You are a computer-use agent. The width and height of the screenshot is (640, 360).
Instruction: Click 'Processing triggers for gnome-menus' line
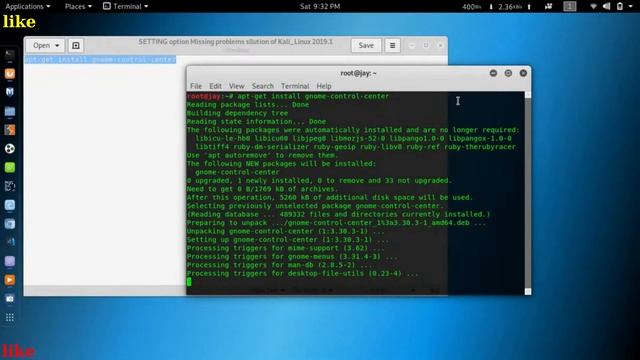point(292,257)
